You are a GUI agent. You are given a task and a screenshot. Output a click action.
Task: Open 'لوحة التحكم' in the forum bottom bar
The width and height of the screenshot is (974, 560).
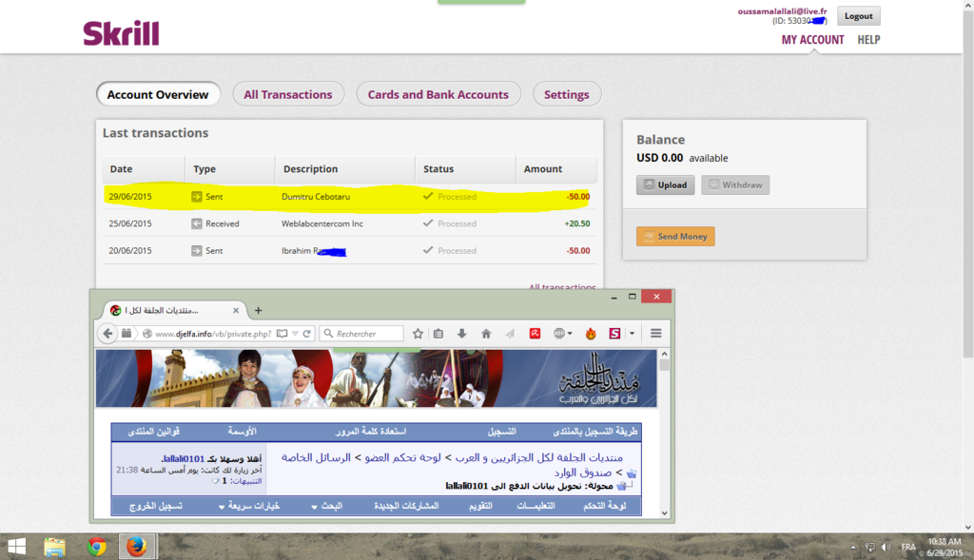click(604, 506)
